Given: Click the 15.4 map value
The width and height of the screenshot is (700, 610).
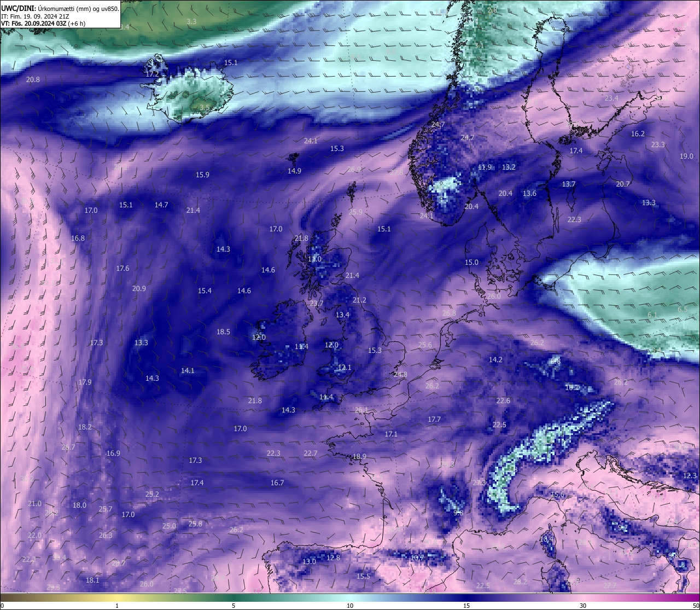Looking at the screenshot, I should point(205,291).
